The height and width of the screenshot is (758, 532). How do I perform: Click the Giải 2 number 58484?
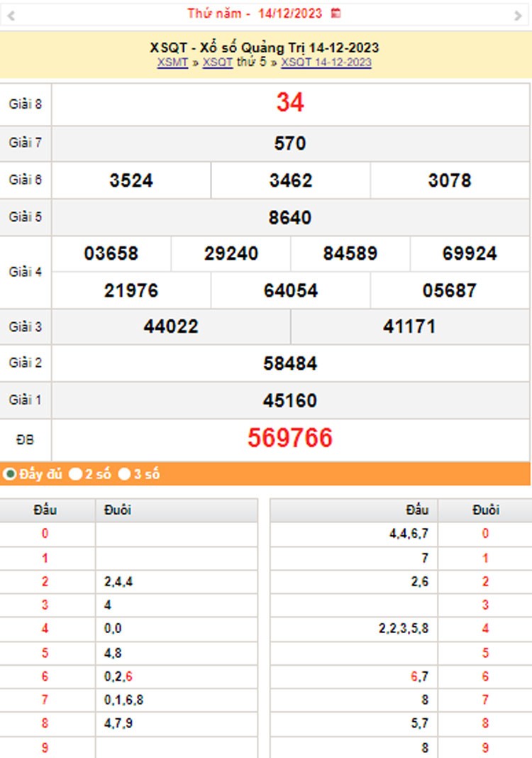[289, 363]
